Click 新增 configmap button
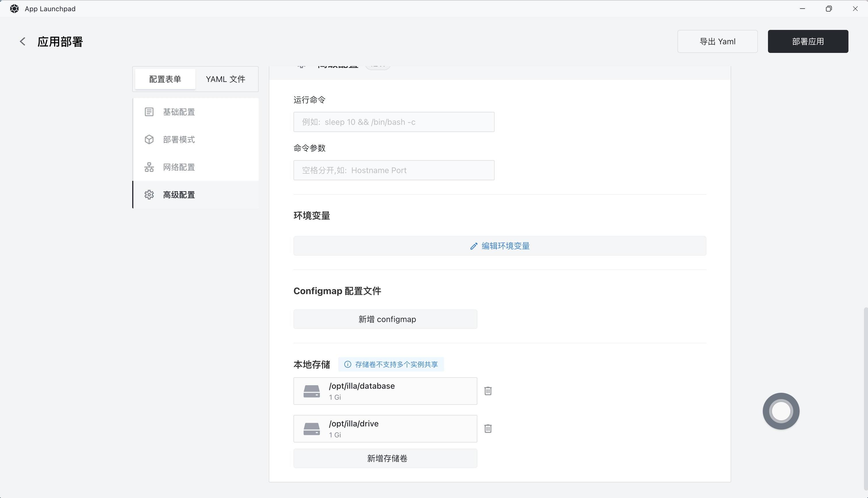Image resolution: width=868 pixels, height=498 pixels. pos(385,319)
